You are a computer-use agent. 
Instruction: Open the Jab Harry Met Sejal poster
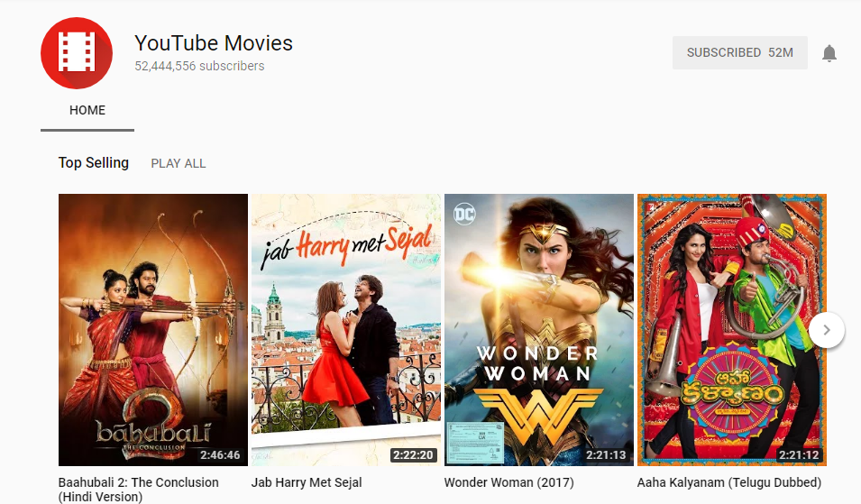pyautogui.click(x=346, y=329)
